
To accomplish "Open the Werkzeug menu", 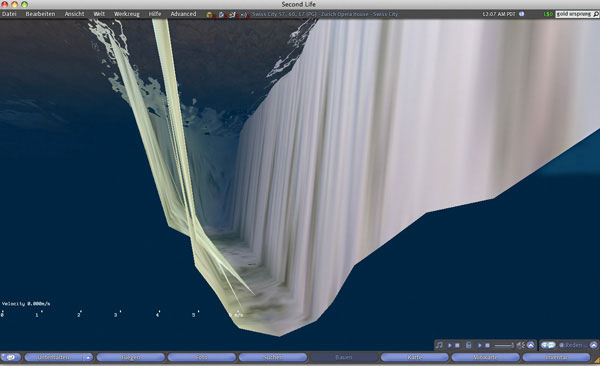I will point(127,14).
